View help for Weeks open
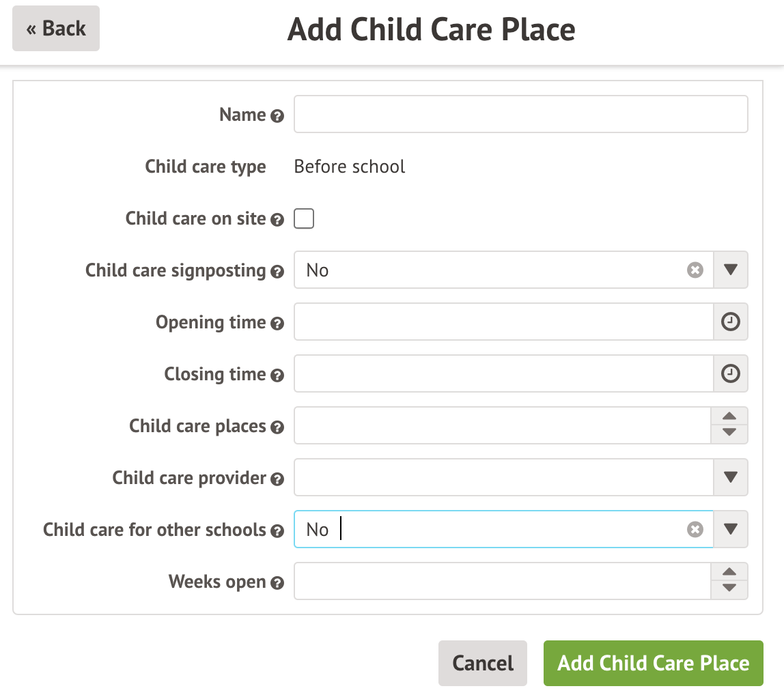 (x=278, y=583)
